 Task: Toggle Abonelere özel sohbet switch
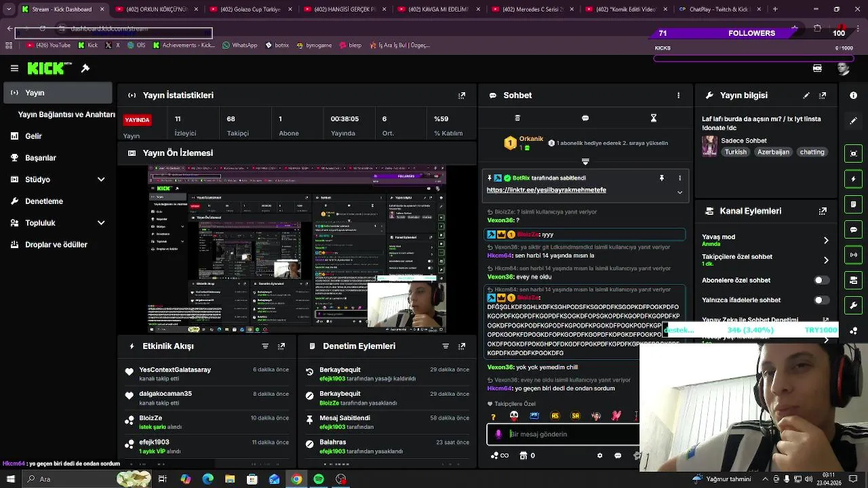click(821, 281)
